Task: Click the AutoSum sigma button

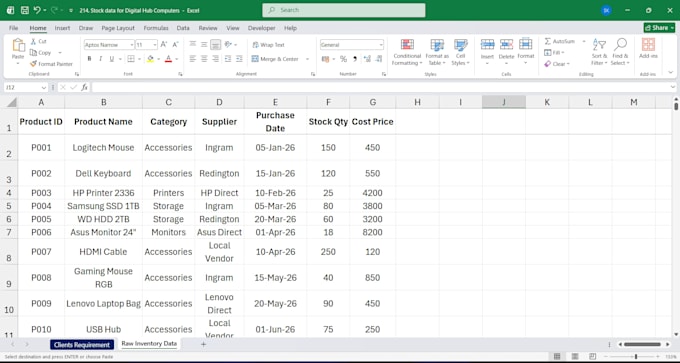Action: tap(559, 41)
